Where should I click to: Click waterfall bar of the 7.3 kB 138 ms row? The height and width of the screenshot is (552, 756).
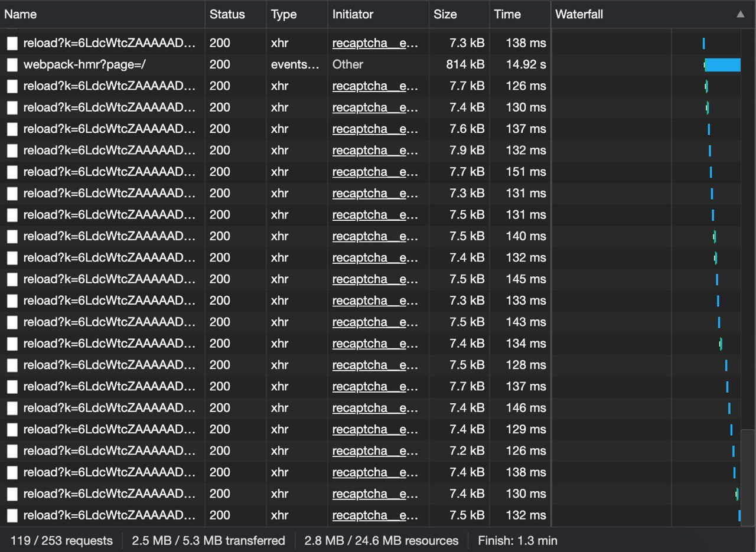[x=703, y=43]
